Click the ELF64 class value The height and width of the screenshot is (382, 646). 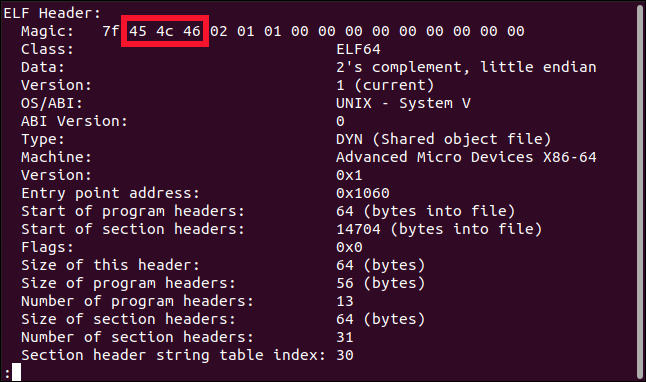[x=358, y=49]
